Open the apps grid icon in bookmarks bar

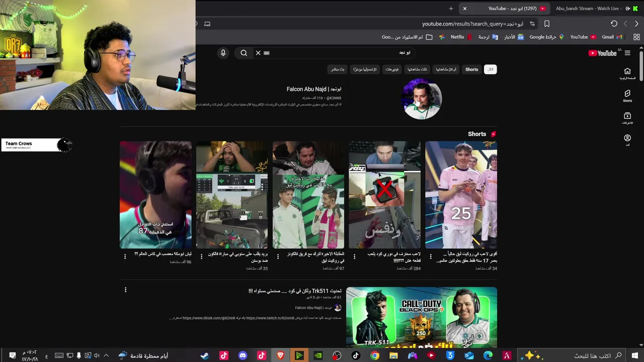click(x=636, y=37)
